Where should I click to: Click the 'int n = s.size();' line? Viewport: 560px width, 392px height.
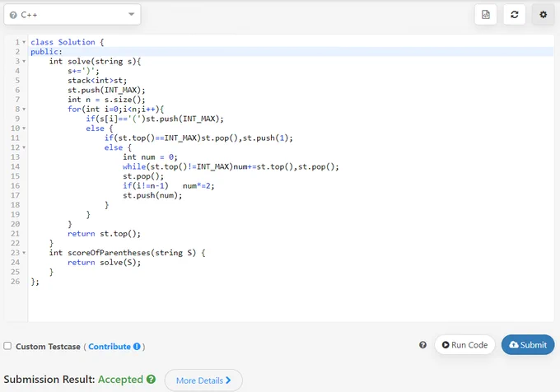point(106,100)
